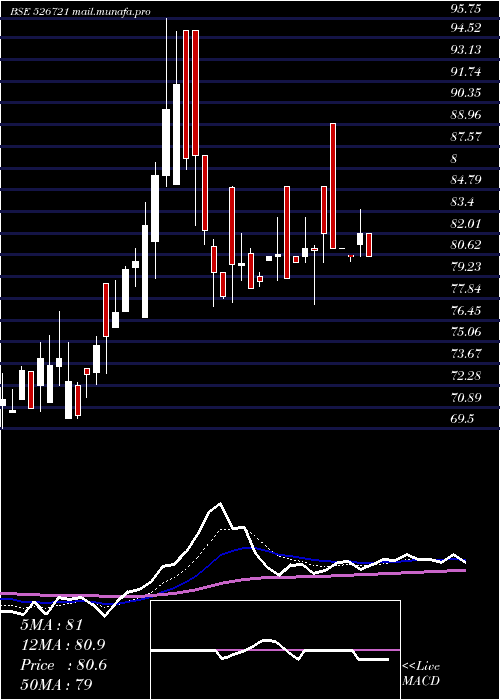
Task: Click the 77.84 price axis label
Action: [x=466, y=288]
